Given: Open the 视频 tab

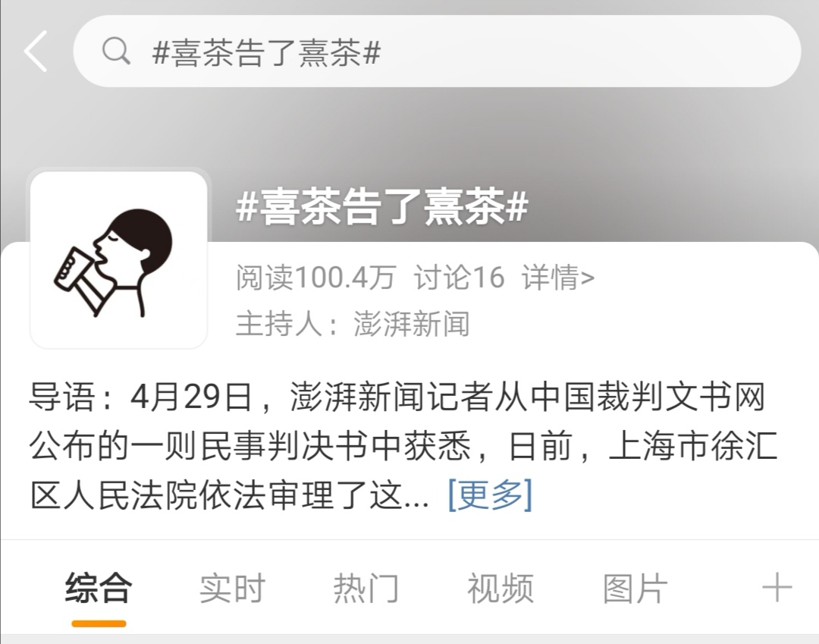Looking at the screenshot, I should [500, 588].
